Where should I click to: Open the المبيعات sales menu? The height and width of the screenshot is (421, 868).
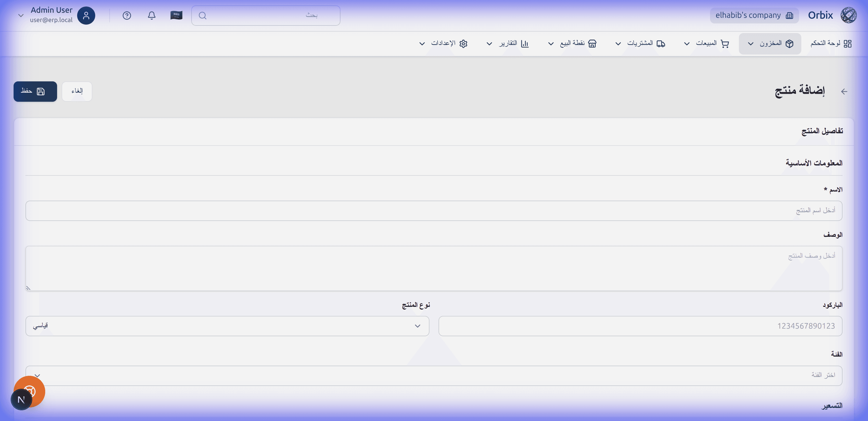[706, 44]
